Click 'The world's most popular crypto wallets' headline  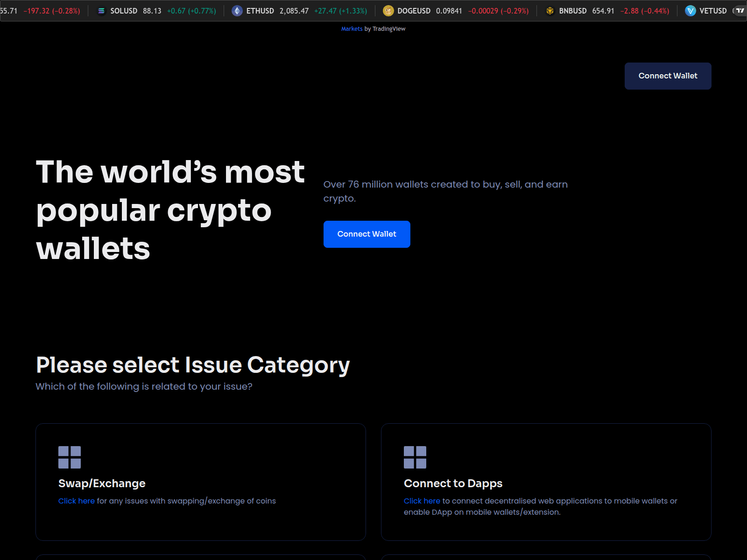coord(170,210)
